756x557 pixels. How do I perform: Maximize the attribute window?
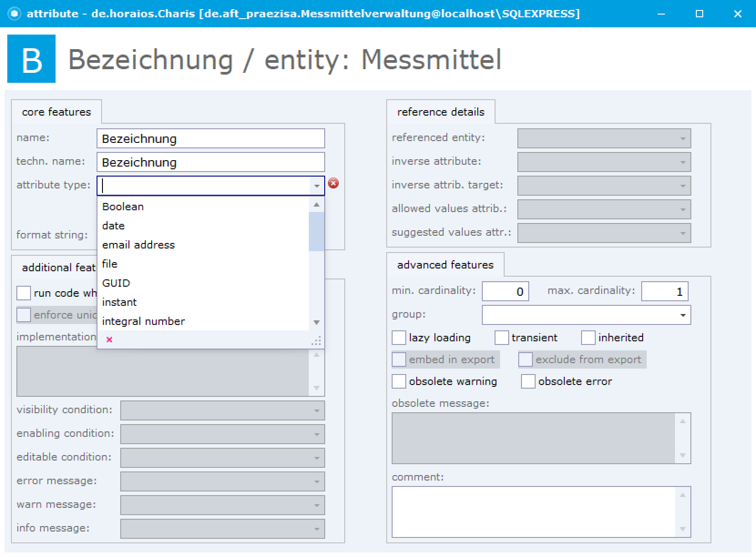(700, 14)
